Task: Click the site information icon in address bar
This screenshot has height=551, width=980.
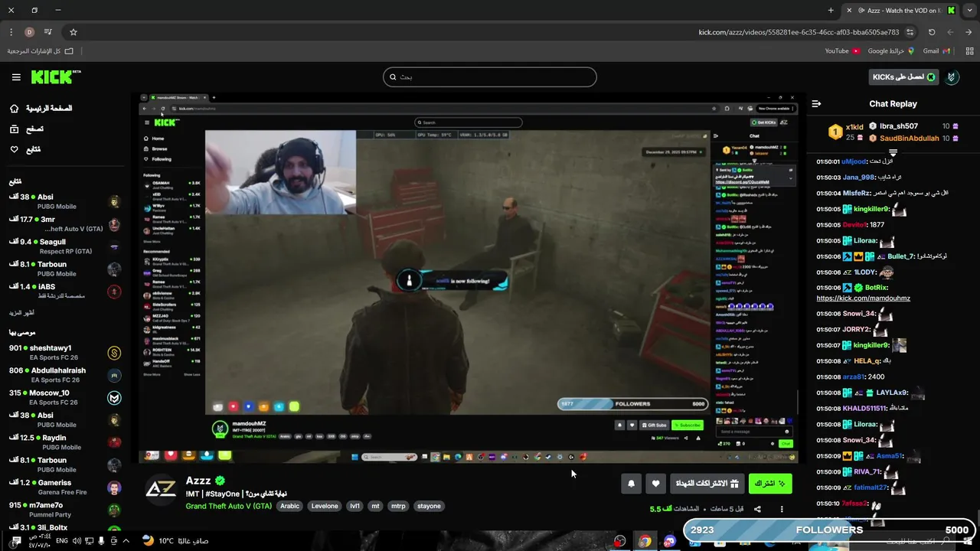Action: (910, 32)
